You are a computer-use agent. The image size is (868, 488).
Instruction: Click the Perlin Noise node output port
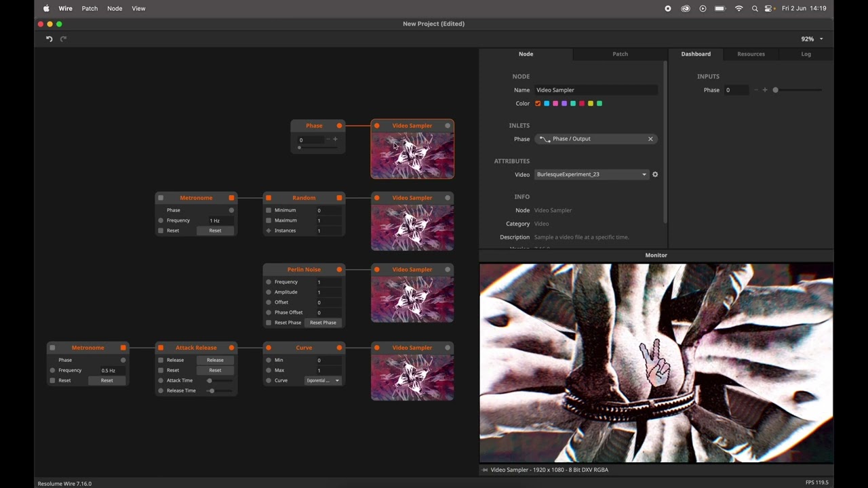click(x=340, y=270)
